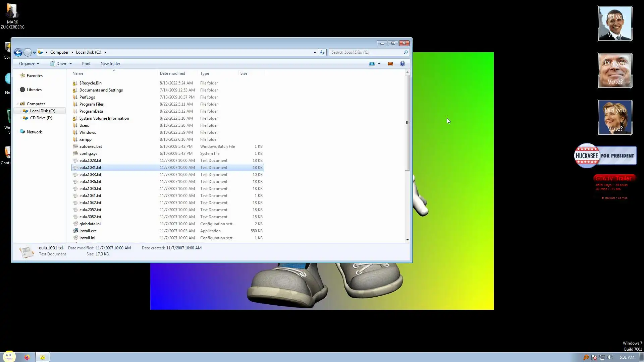Click the volume speaker tray icon
644x362 pixels.
(610, 357)
